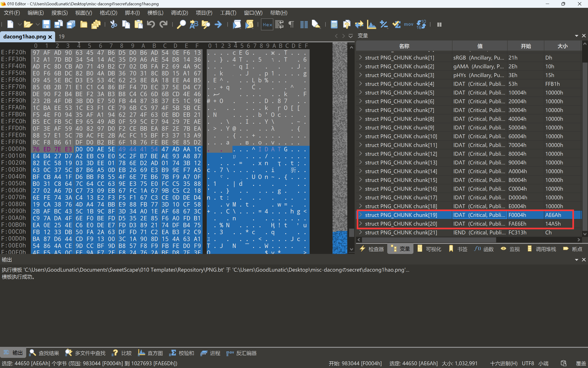
Task: Open the base converter 10/16 icon
Action: click(x=421, y=24)
